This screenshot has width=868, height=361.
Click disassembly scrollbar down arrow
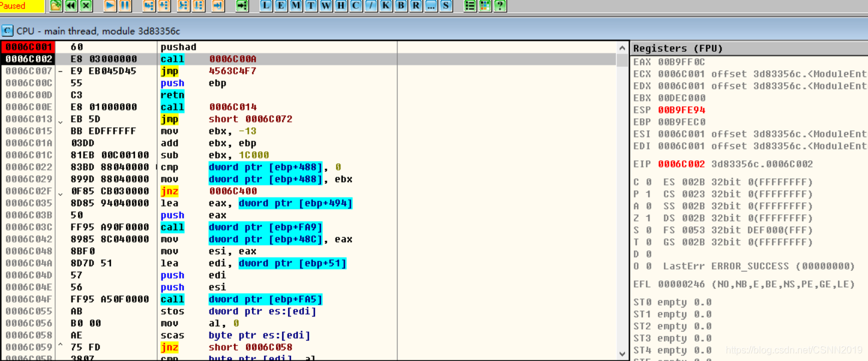pyautogui.click(x=622, y=354)
